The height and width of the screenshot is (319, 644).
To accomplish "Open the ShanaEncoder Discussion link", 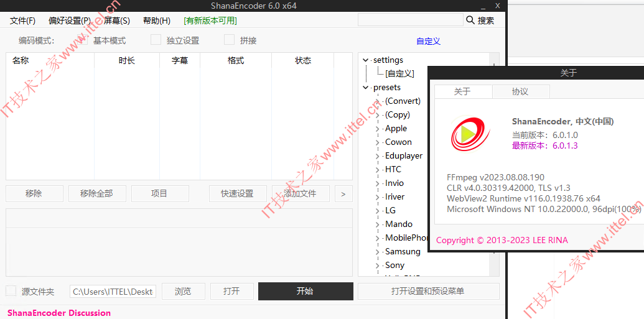I will pyautogui.click(x=59, y=313).
